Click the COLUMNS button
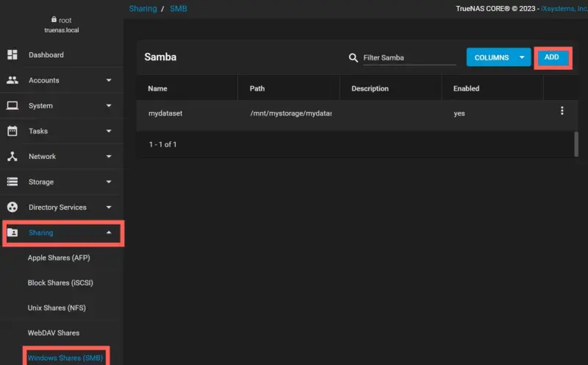Screen dimensions: 588x365 (498, 57)
